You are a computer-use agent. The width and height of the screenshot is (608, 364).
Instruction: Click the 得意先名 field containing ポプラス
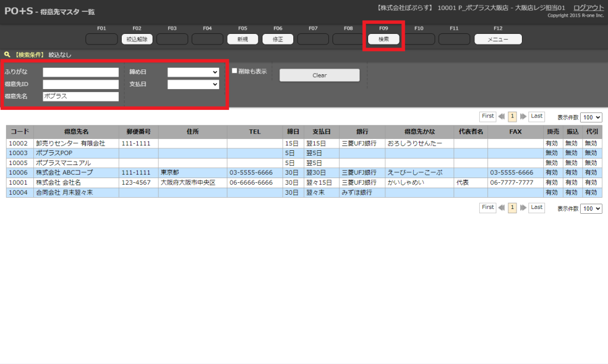click(x=81, y=96)
